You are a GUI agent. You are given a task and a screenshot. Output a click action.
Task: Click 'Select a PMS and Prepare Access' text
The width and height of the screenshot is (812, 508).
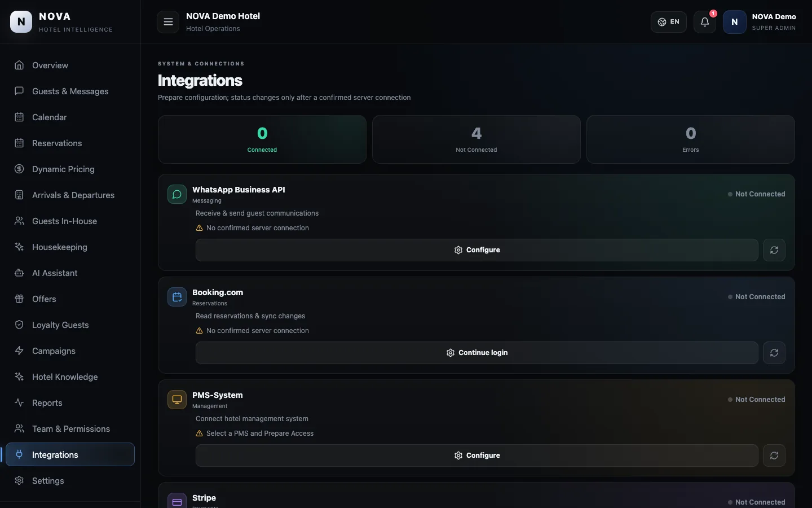tap(260, 433)
